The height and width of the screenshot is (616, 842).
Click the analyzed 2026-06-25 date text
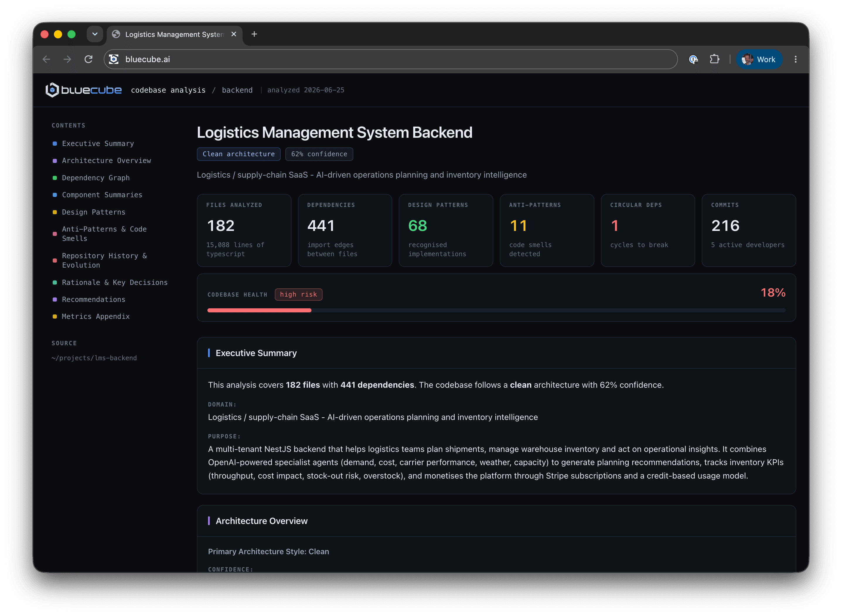tap(306, 90)
